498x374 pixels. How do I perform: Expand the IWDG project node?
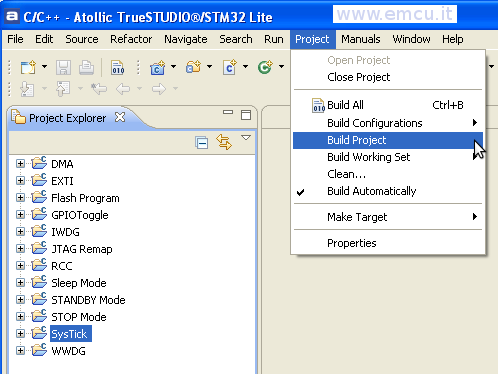pos(20,232)
